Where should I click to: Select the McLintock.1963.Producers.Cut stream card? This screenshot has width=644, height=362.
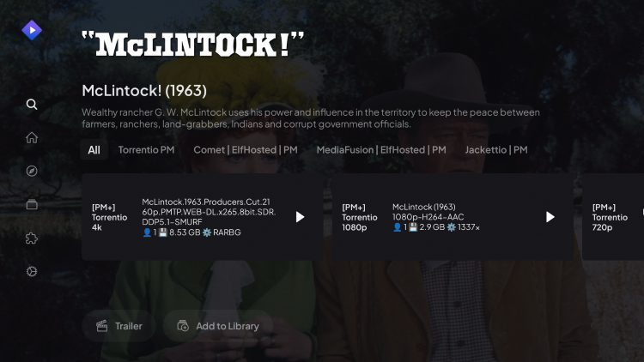[202, 217]
